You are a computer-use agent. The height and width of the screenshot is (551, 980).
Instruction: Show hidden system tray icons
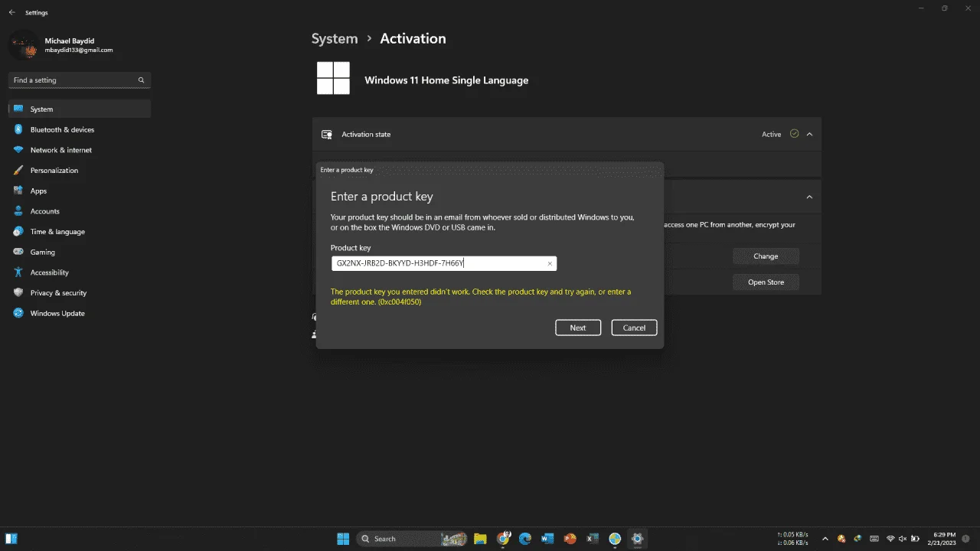click(825, 539)
